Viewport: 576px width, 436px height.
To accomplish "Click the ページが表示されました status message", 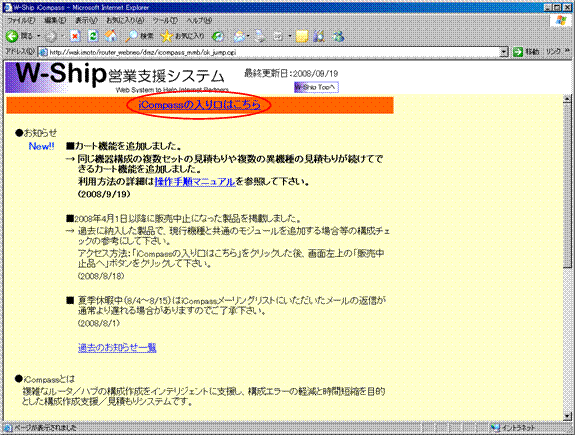I will point(45,428).
